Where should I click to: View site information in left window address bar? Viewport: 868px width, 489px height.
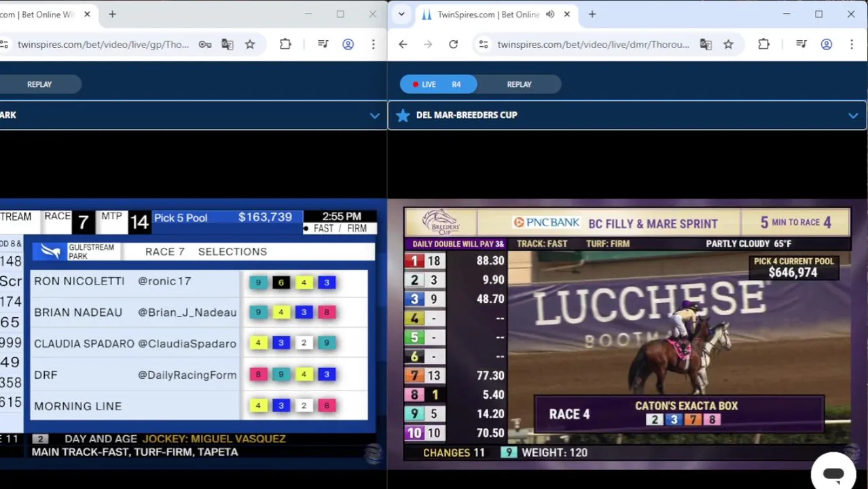4,45
